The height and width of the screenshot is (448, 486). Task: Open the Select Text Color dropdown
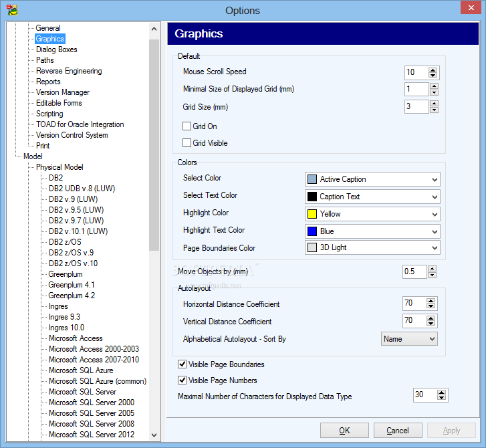372,197
